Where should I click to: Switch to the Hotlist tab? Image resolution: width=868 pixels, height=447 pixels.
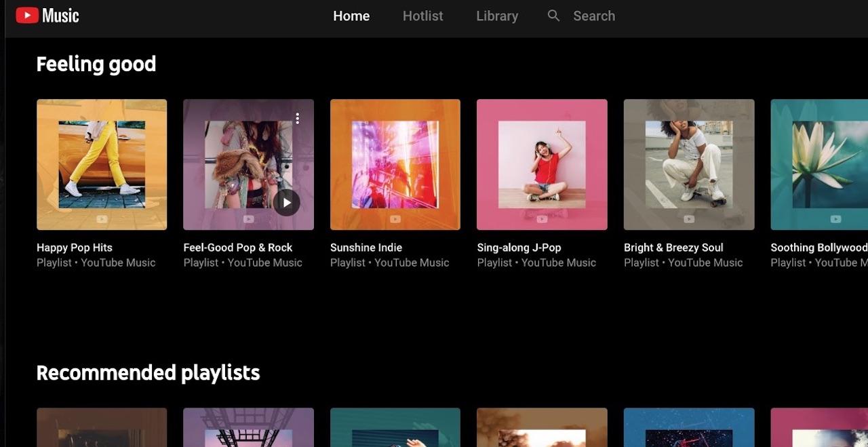point(422,16)
